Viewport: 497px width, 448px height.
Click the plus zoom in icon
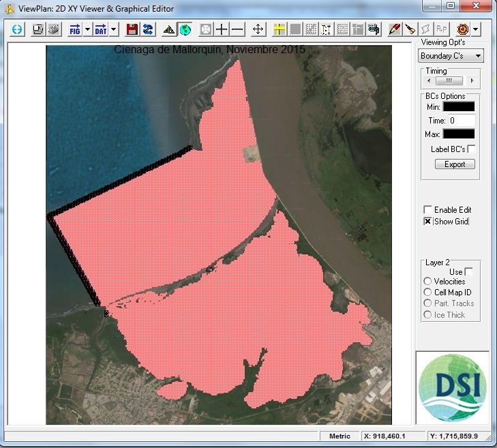(x=222, y=29)
